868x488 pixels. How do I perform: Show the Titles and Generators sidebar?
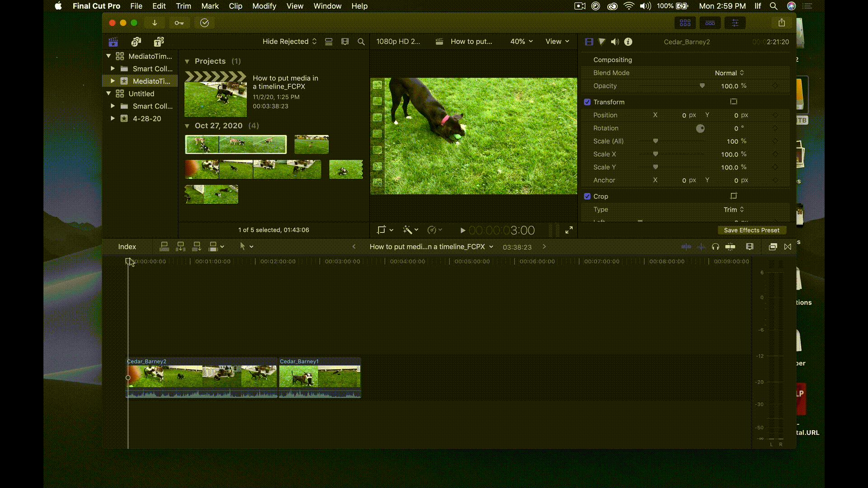click(159, 42)
